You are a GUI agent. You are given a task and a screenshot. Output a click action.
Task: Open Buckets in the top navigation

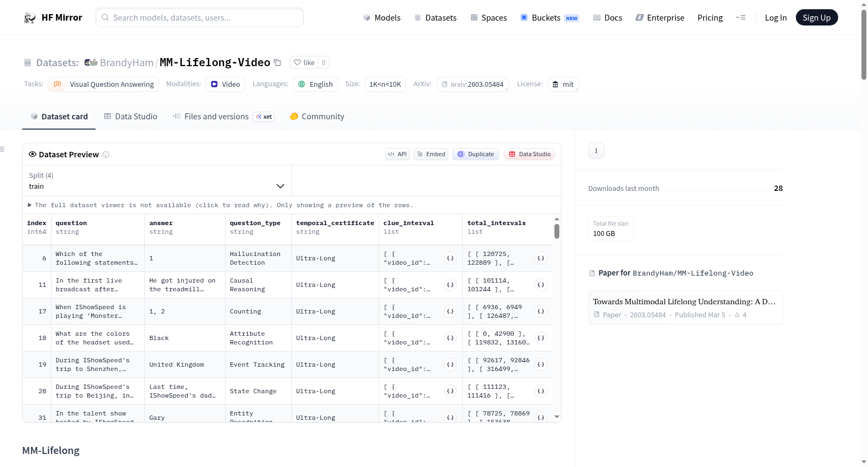click(x=550, y=18)
